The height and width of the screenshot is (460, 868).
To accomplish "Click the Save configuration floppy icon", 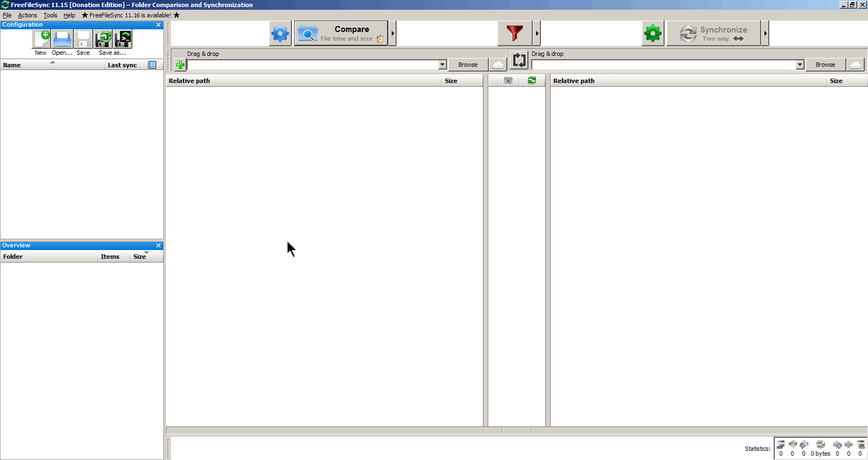I will click(x=83, y=39).
